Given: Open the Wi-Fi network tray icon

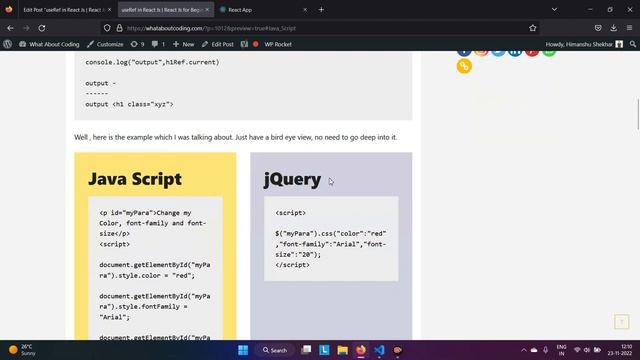Looking at the screenshot, I should 577,350.
